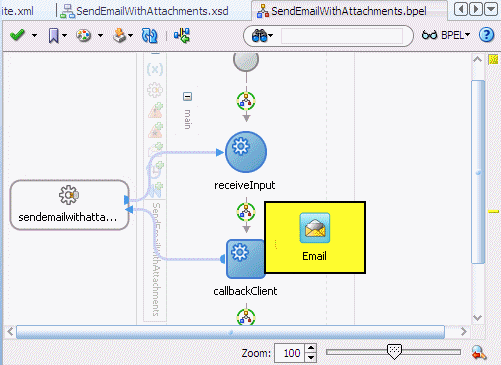Select the callbackClient activity icon
501x365 pixels.
[x=245, y=259]
